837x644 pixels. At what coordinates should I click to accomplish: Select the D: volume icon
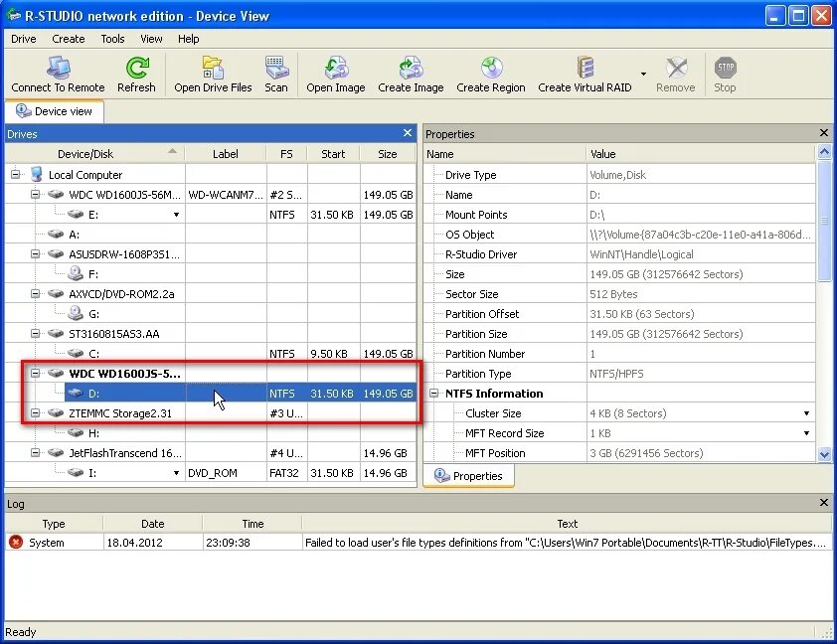point(76,394)
